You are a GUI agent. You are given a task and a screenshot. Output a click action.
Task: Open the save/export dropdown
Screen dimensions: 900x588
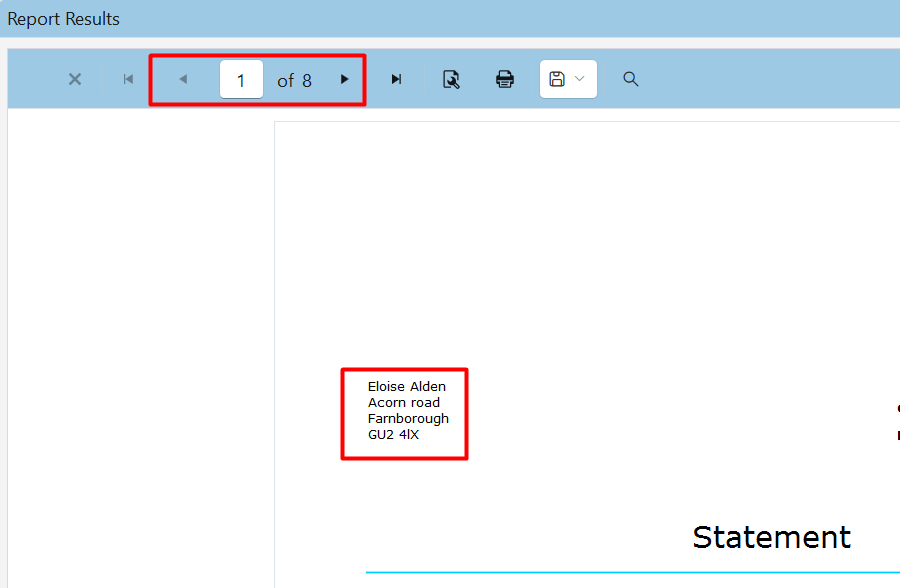click(568, 79)
